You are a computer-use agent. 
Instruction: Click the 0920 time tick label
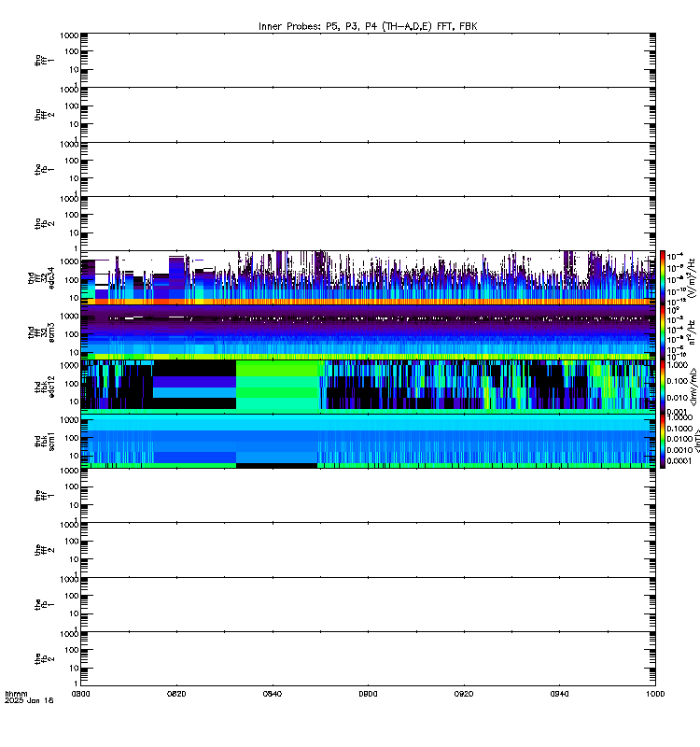(x=464, y=694)
